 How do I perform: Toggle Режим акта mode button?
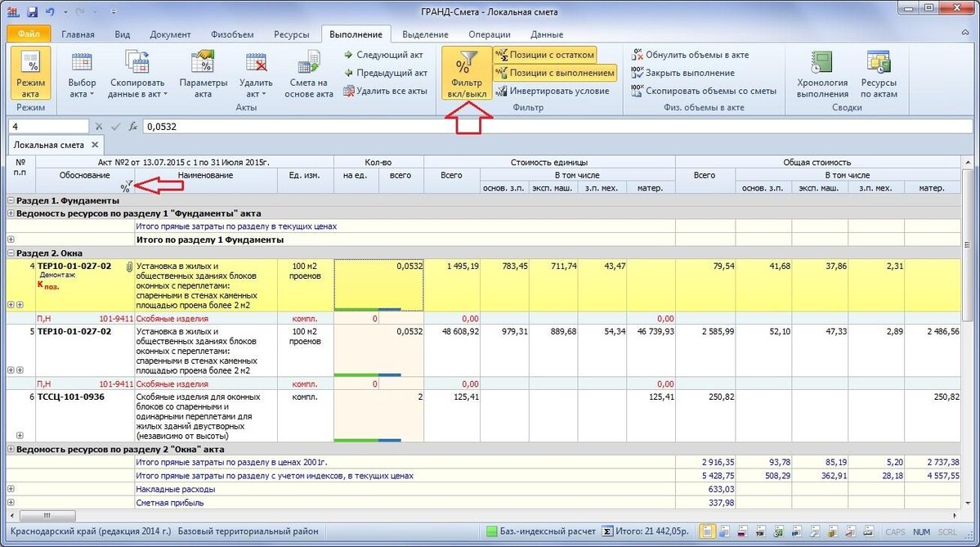[x=30, y=74]
